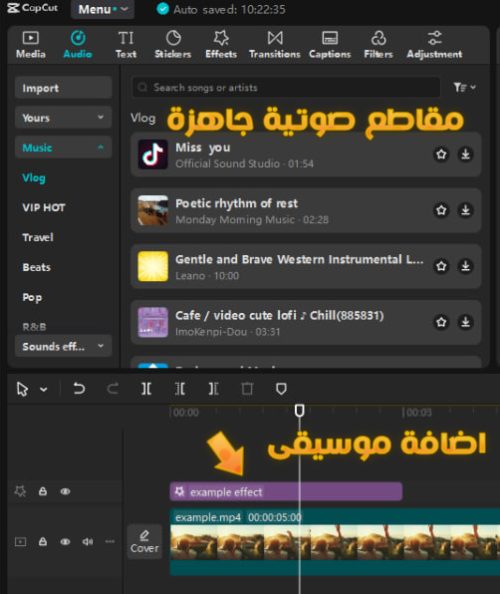Favorite Poetic rhythm of rest track
The image size is (500, 594).
[441, 210]
